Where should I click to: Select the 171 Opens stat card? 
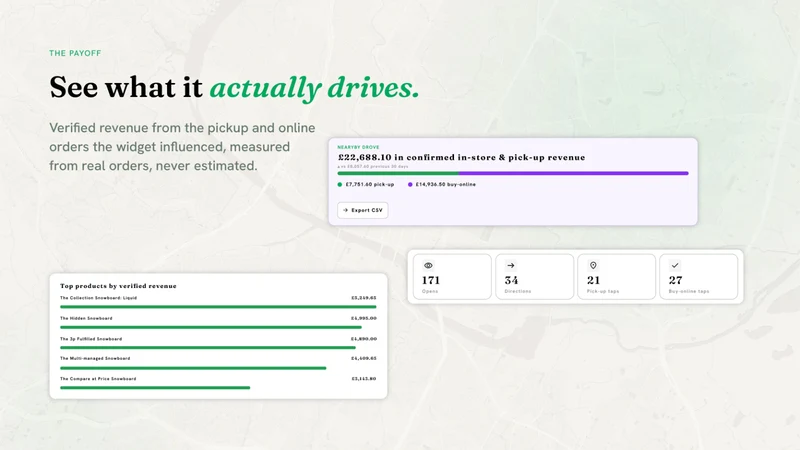coord(453,277)
